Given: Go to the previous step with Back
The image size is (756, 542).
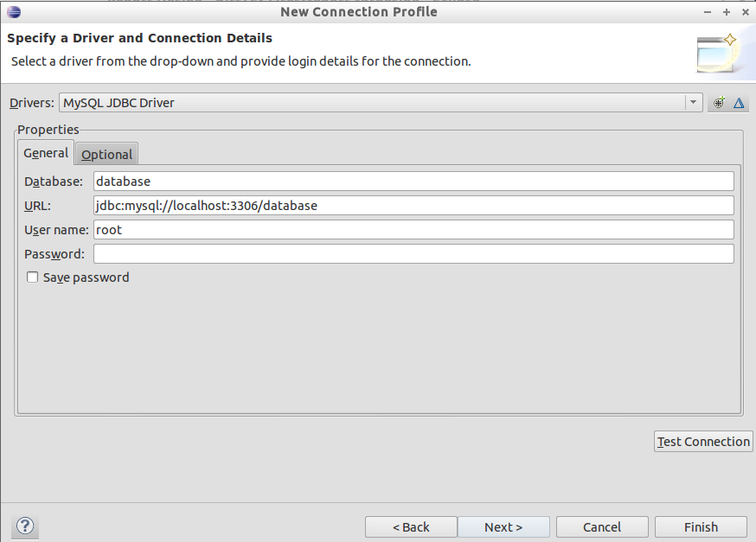Looking at the screenshot, I should (411, 527).
